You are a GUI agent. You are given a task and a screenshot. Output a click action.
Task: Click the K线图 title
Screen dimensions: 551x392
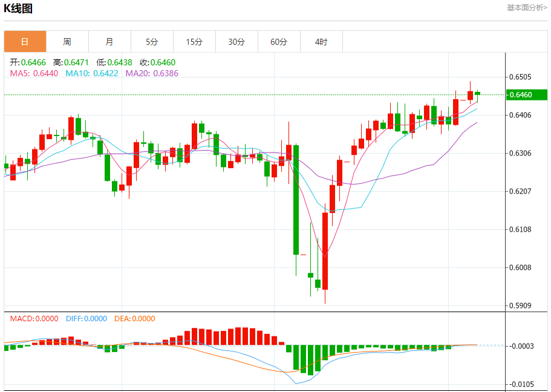(18, 8)
